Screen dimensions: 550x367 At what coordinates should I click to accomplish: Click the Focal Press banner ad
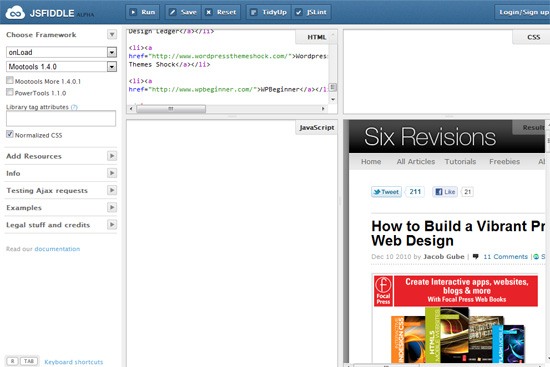[455, 291]
